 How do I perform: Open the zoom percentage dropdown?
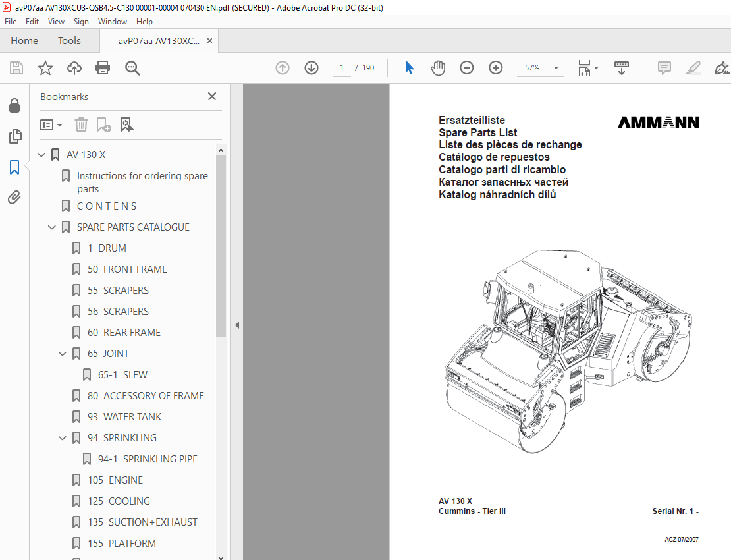[556, 68]
